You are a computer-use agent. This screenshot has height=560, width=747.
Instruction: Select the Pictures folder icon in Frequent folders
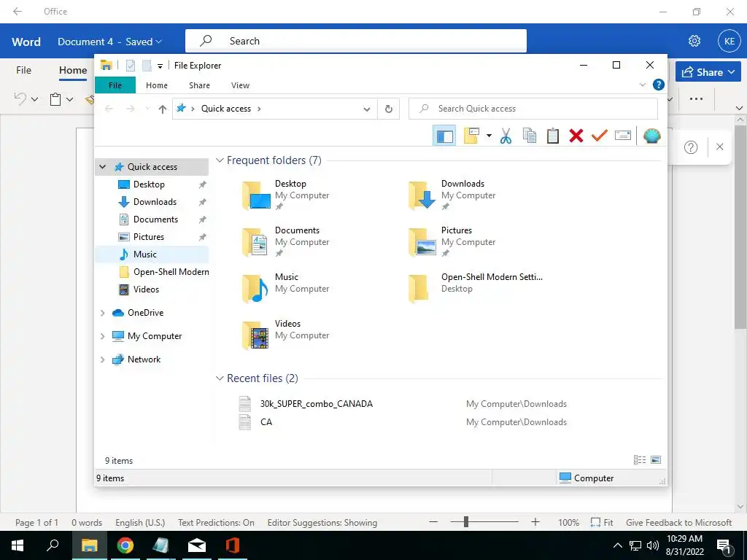(x=422, y=242)
